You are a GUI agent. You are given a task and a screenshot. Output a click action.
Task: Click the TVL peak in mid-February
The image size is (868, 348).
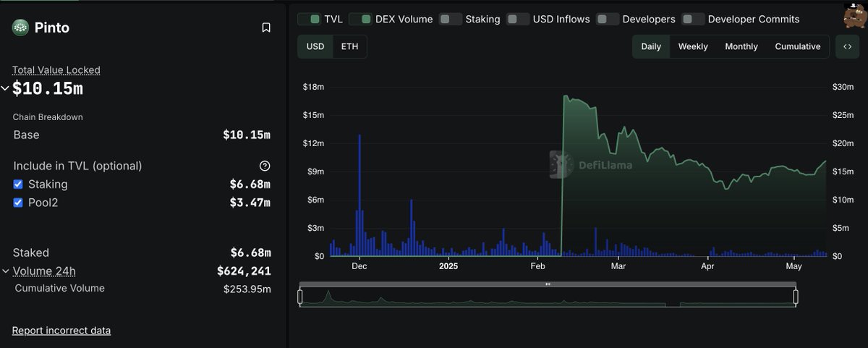tap(565, 96)
